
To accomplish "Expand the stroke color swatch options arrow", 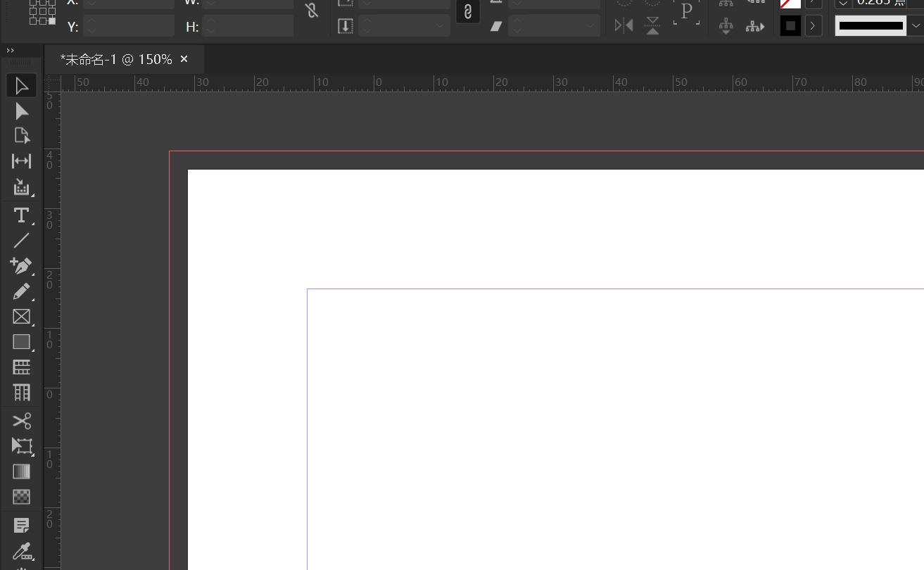I will click(813, 26).
